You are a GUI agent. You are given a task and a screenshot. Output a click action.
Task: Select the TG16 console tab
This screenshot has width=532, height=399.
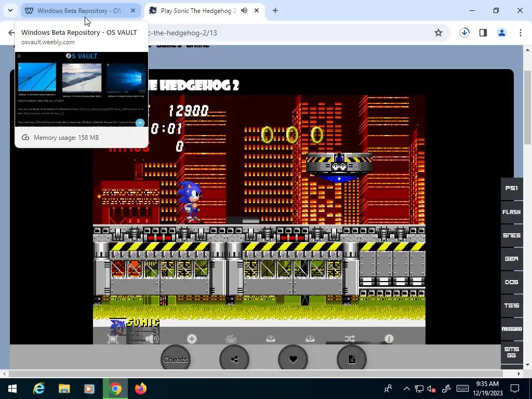pos(512,305)
